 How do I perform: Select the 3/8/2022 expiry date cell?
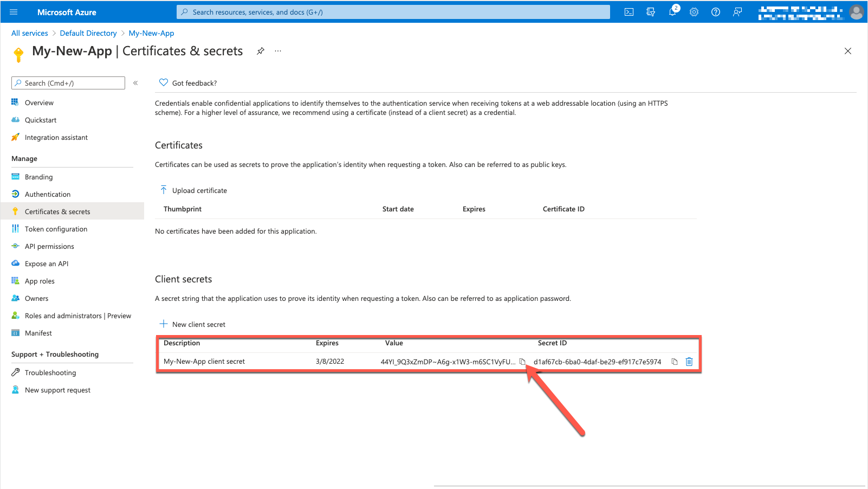330,362
